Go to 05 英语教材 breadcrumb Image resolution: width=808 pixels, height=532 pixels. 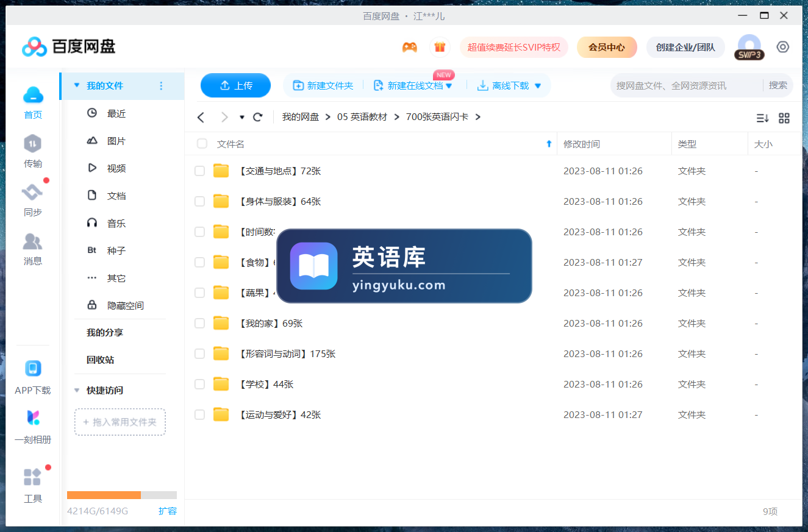click(x=362, y=116)
